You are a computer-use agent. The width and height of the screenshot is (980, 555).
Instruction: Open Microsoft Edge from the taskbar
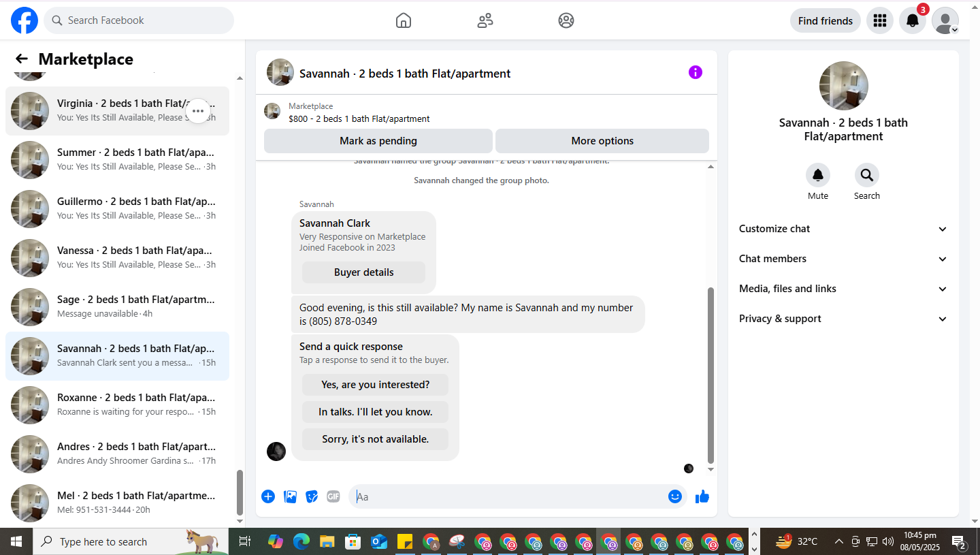click(x=301, y=541)
